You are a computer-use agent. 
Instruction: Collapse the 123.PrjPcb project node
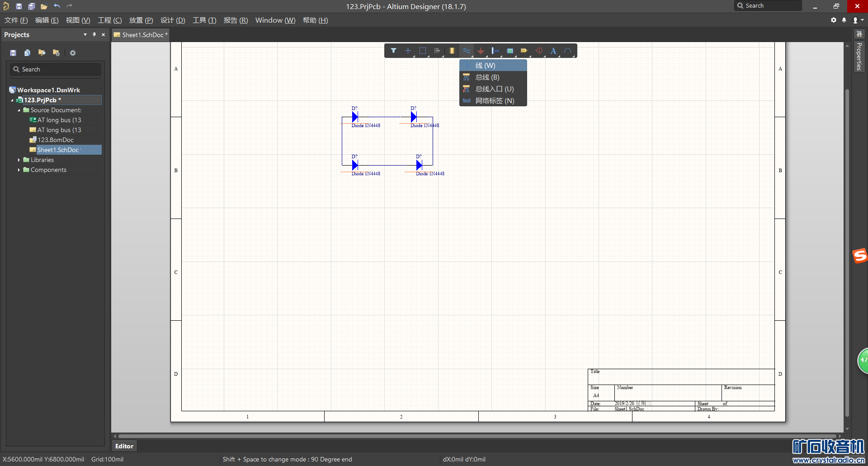[12, 100]
